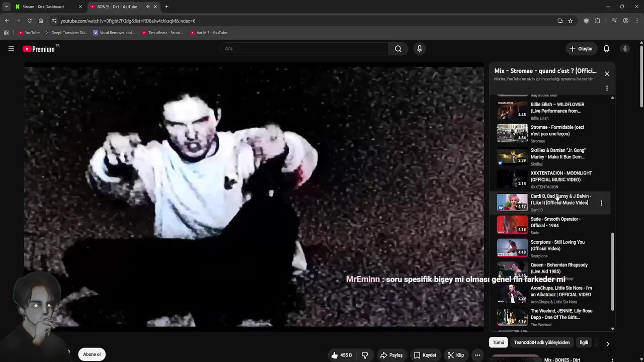The height and width of the screenshot is (362, 644).
Task: Click the browser address bar URL
Action: [x=128, y=21]
